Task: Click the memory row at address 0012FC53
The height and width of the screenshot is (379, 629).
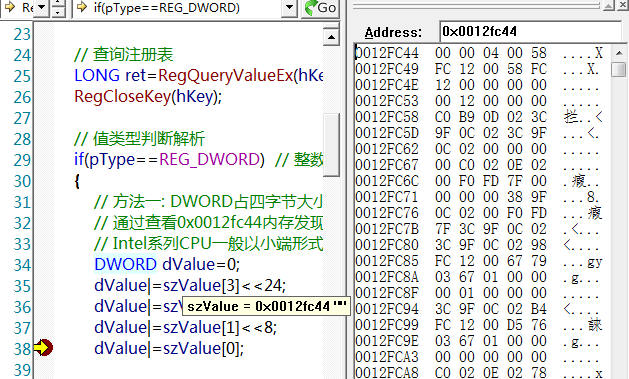Action: tap(479, 101)
